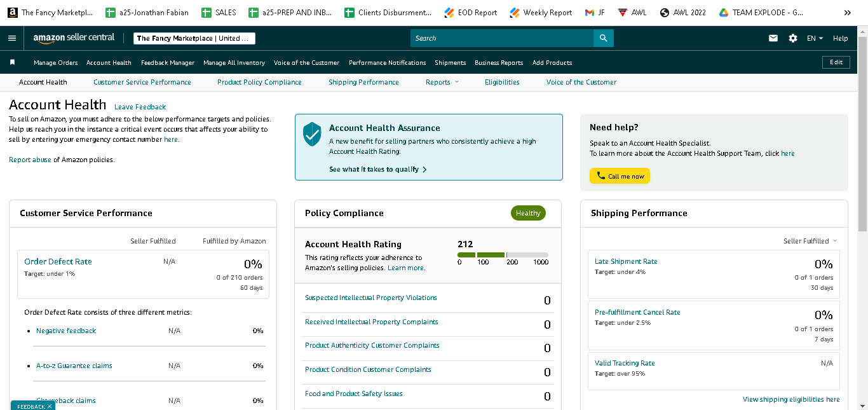Open the Order Defect Rate link
This screenshot has width=868, height=410.
click(58, 261)
